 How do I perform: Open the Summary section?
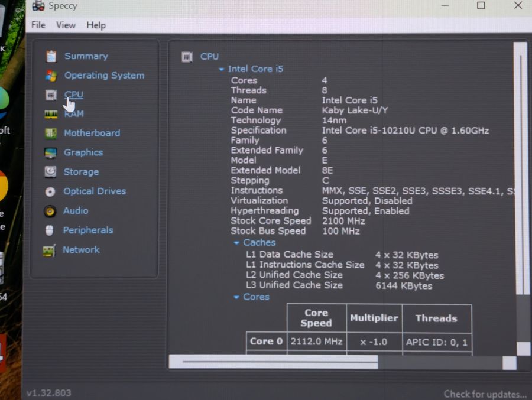point(86,56)
